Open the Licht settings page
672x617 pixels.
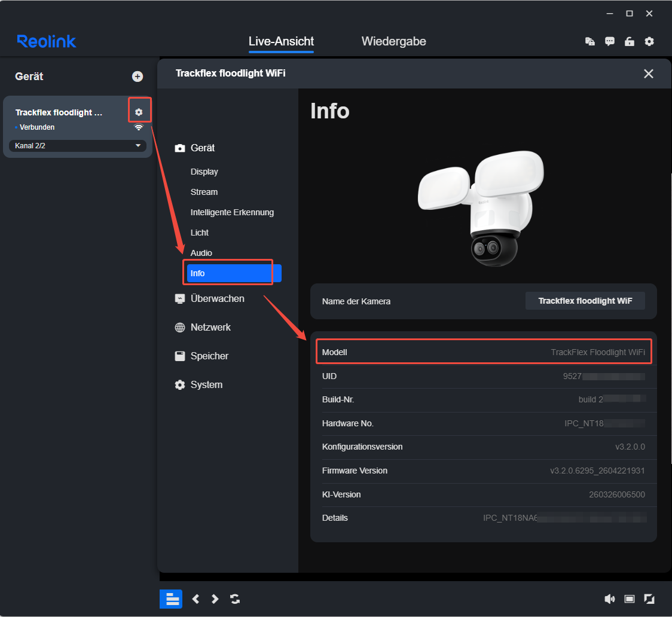pos(199,233)
